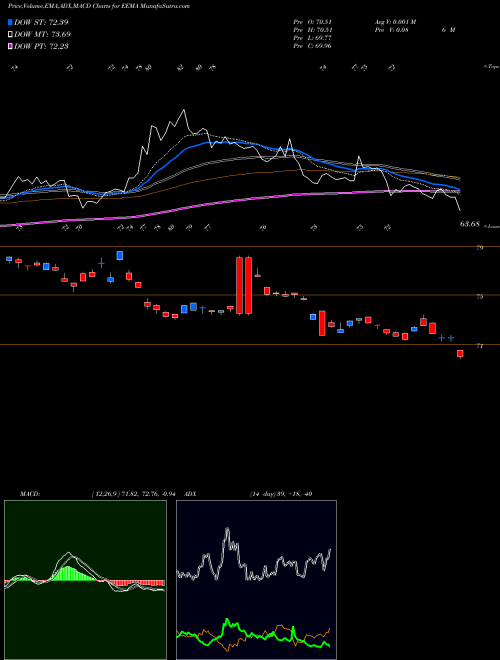Click the 79 price axis label

point(479,248)
